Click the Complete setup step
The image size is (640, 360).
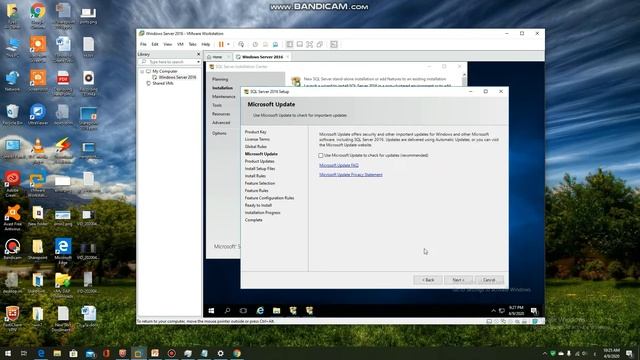253,220
